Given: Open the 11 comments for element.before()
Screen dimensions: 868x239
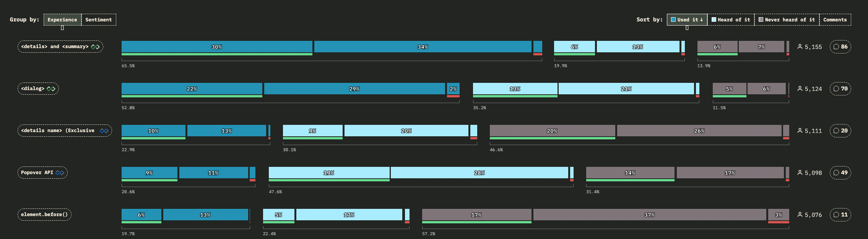Looking at the screenshot, I should (x=840, y=215).
